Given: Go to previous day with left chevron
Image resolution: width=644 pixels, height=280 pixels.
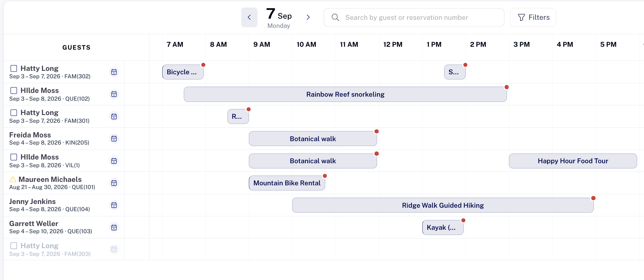Looking at the screenshot, I should click(x=249, y=17).
